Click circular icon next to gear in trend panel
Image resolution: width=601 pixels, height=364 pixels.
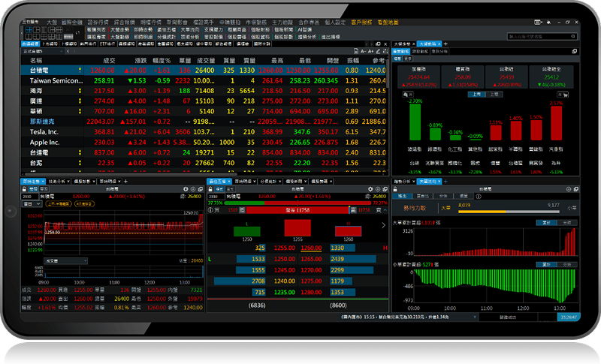click(193, 189)
